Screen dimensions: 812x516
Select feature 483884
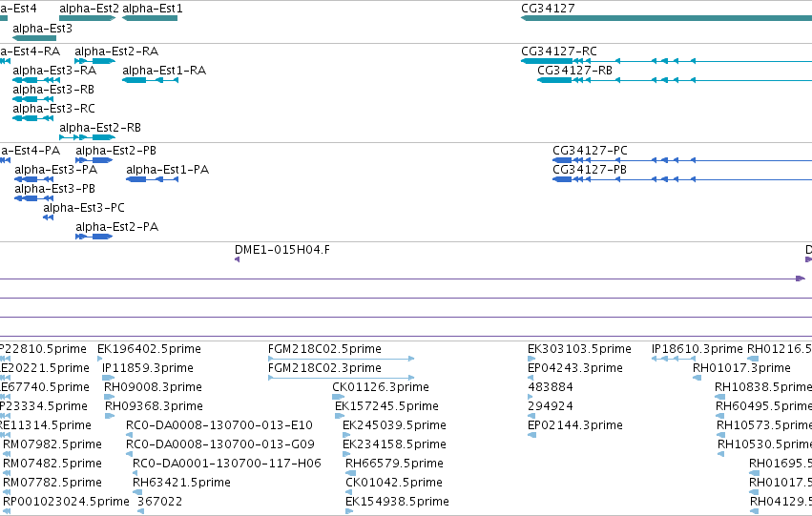[x=531, y=397]
